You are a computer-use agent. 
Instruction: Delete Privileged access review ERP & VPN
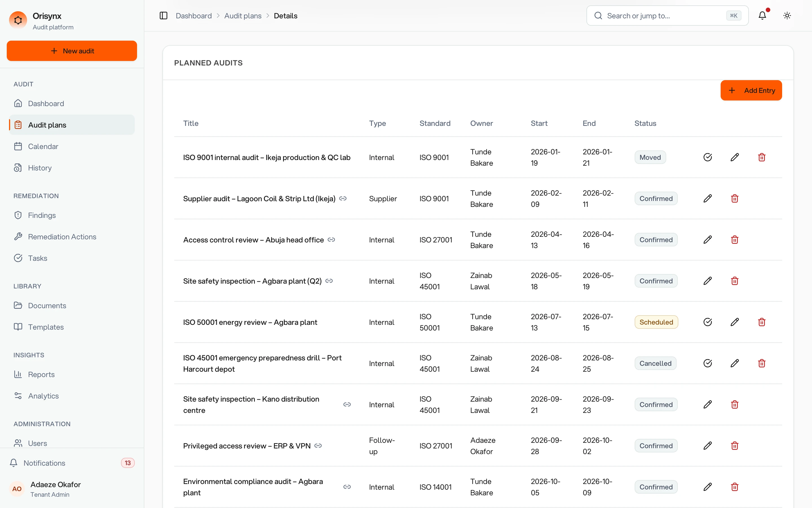(x=735, y=446)
